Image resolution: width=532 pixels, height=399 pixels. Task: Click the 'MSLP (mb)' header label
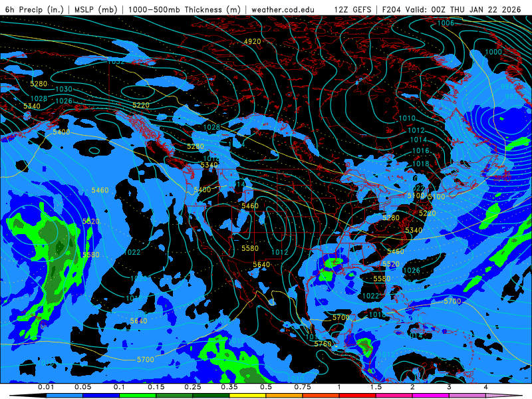click(96, 9)
